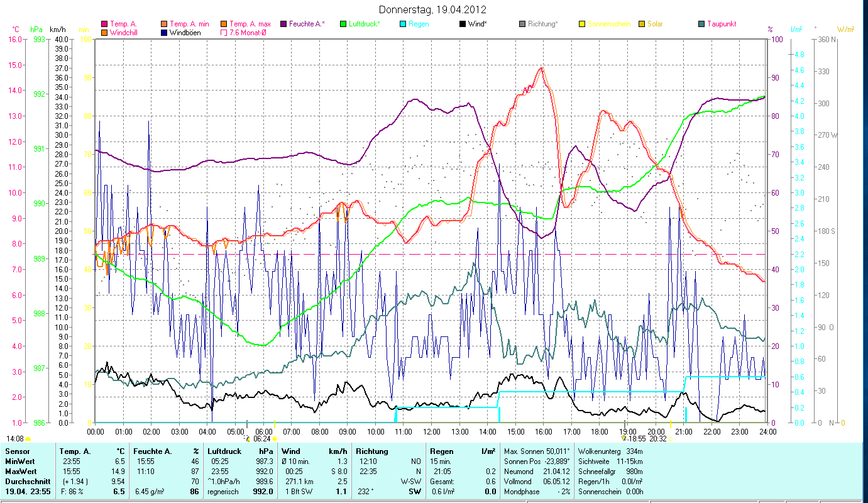Click the "°C" axis unit label
Viewport: 868px width, 503px height.
click(16, 30)
